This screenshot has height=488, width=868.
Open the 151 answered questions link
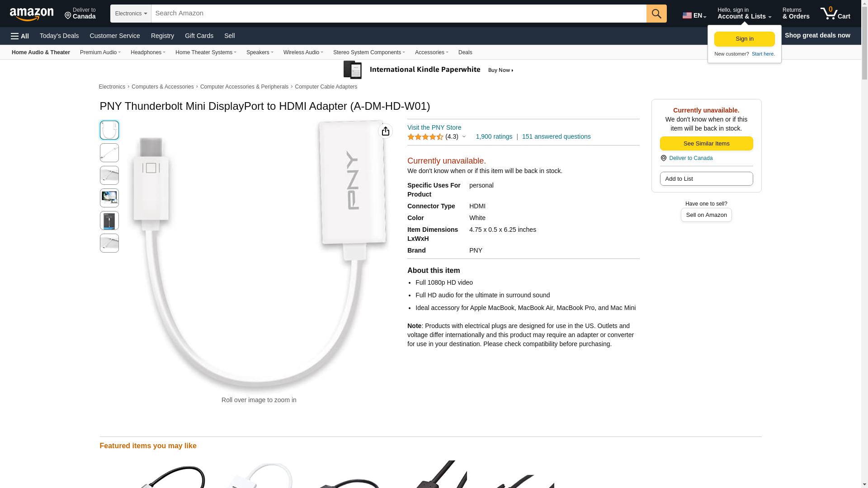pyautogui.click(x=556, y=136)
